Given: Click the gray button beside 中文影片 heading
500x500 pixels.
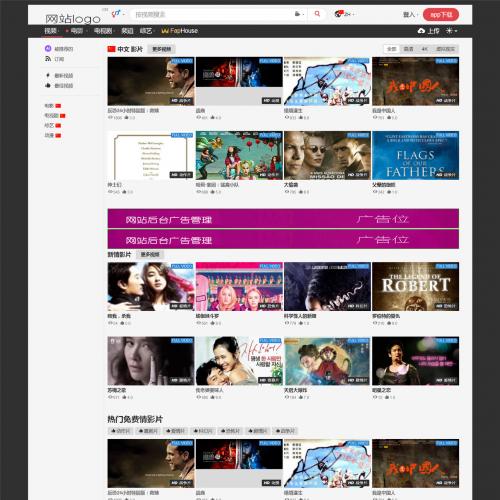Looking at the screenshot, I should point(162,49).
